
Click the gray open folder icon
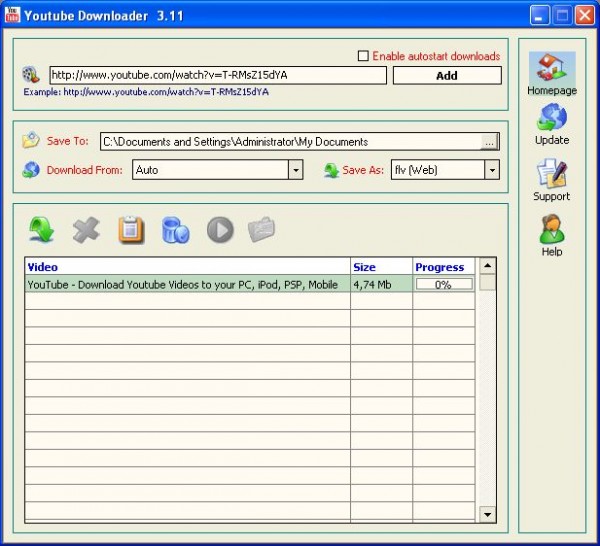click(x=261, y=229)
